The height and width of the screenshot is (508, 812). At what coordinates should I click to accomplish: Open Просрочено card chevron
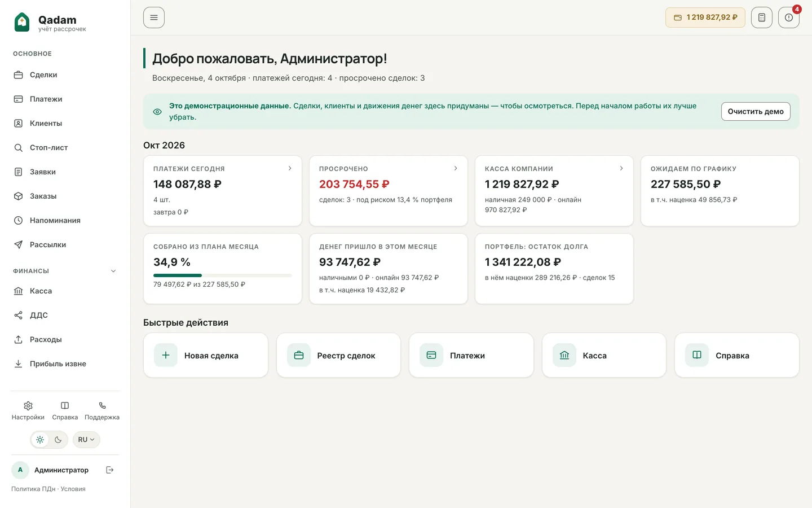click(x=456, y=169)
